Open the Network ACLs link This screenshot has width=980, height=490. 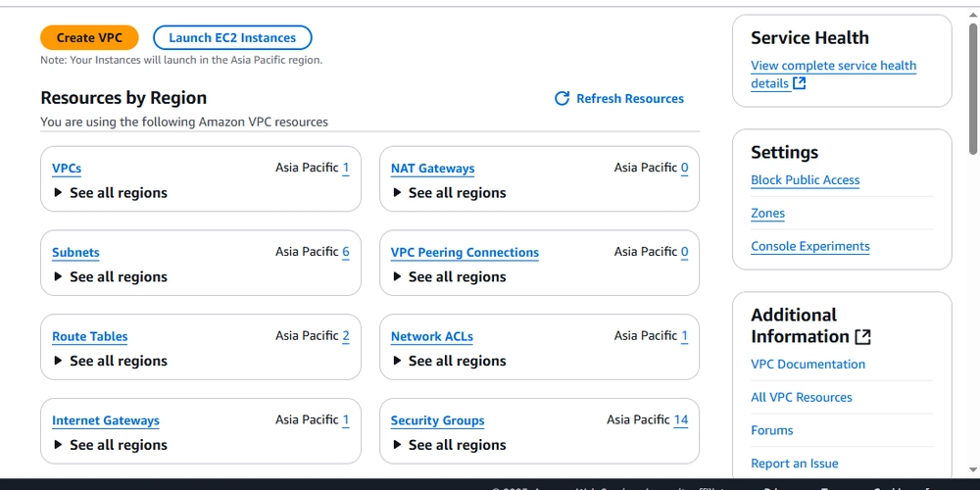432,336
